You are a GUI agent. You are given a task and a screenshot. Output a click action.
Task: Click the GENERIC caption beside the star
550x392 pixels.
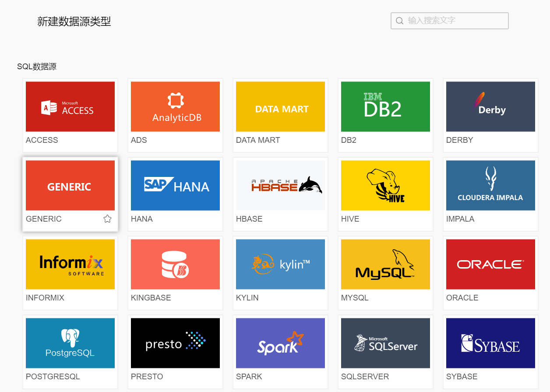tap(44, 219)
